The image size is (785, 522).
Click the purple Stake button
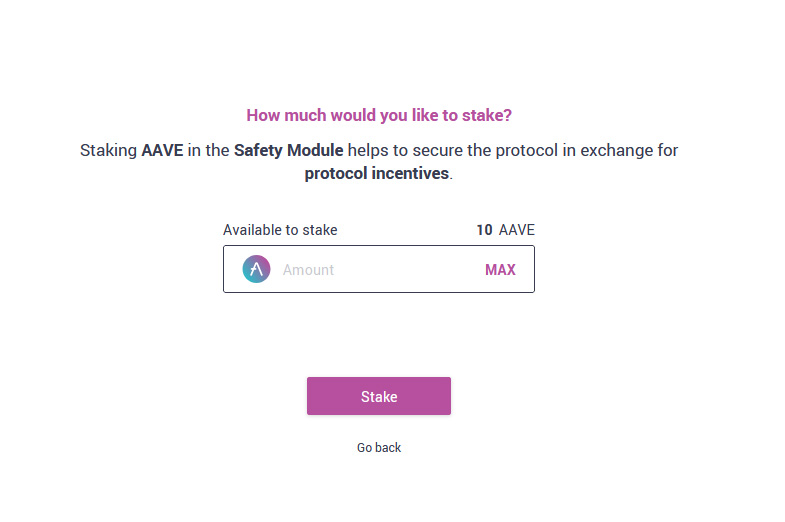coord(379,396)
